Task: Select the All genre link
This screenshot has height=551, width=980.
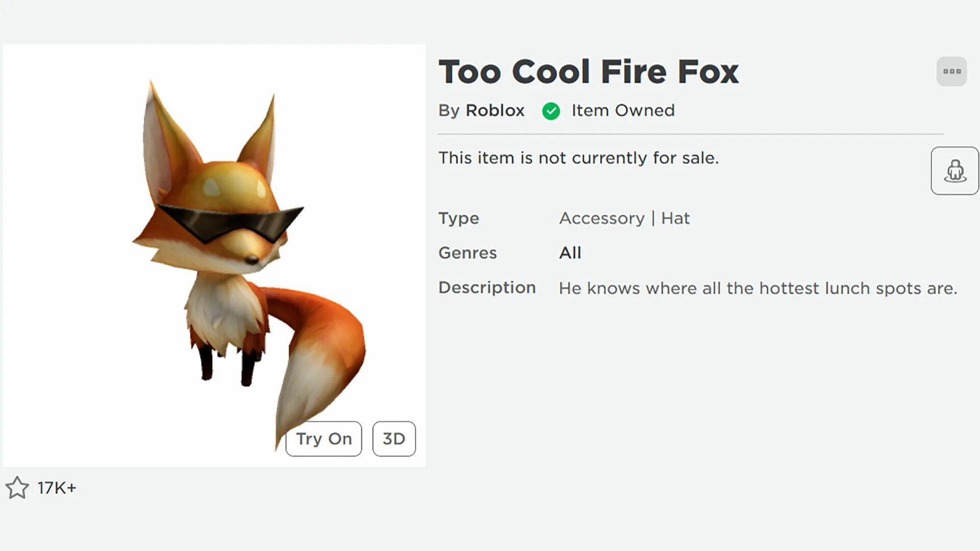Action: (x=570, y=253)
